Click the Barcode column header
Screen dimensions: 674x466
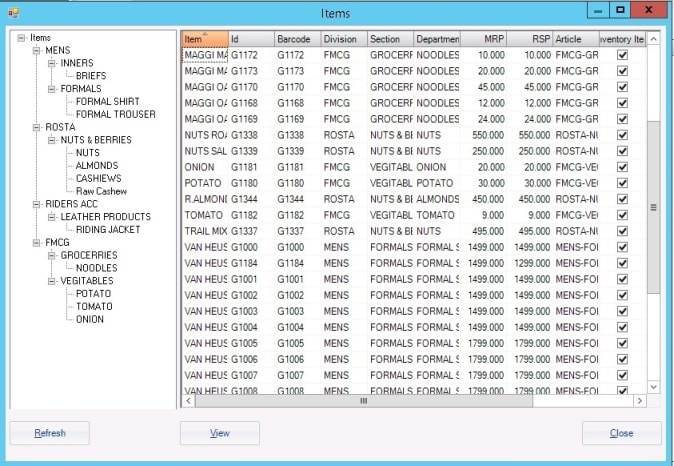tap(296, 39)
